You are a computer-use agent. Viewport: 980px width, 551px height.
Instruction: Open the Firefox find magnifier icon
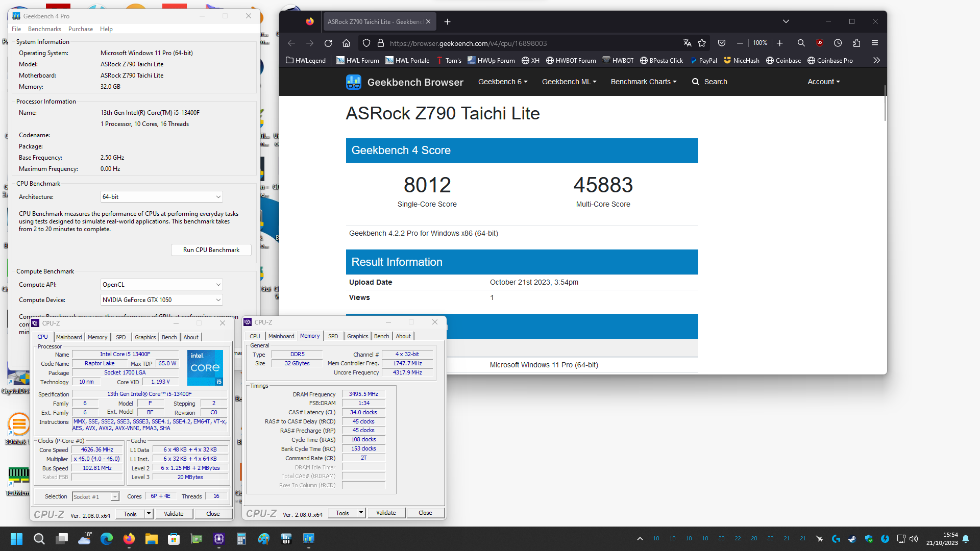click(801, 43)
